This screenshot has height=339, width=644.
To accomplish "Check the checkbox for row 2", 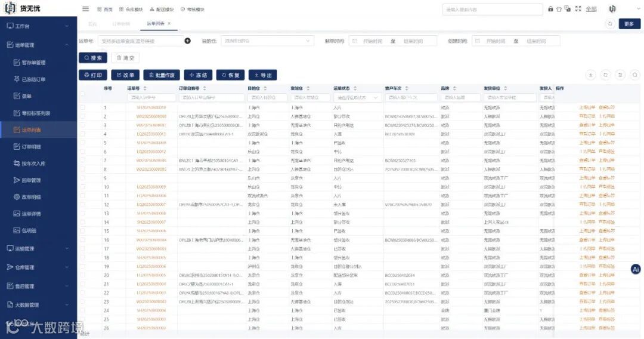I will 82,116.
